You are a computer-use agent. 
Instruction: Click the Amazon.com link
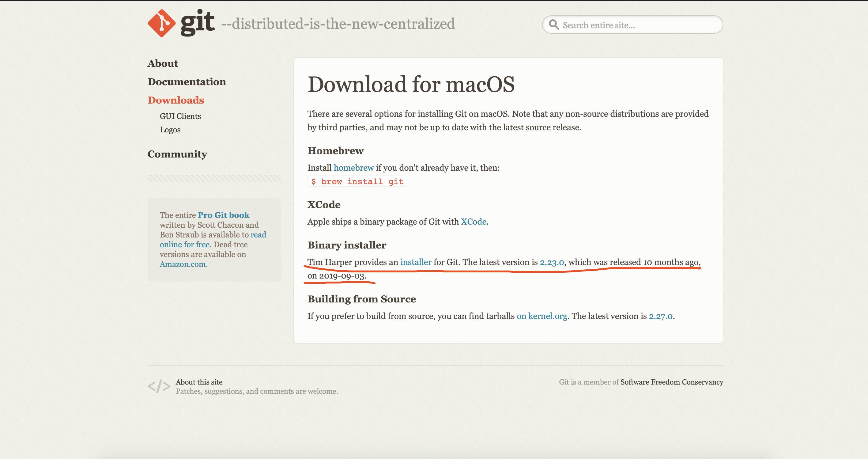(183, 264)
